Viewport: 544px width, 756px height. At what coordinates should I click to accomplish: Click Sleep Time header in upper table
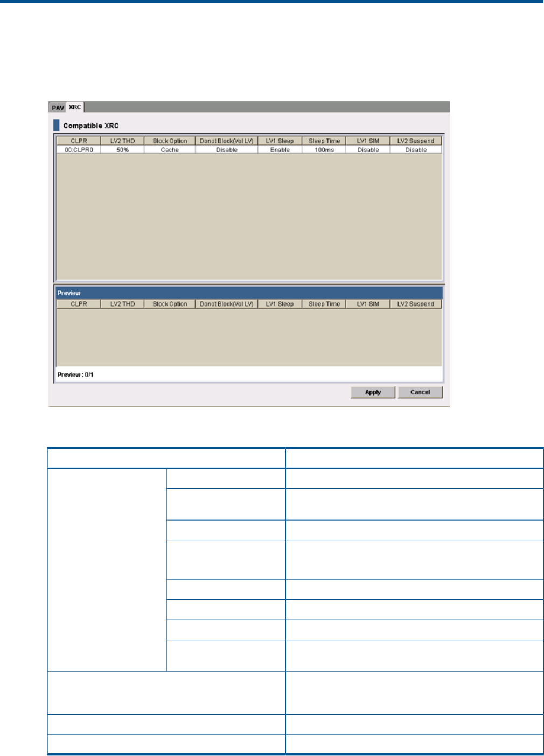[x=324, y=141]
